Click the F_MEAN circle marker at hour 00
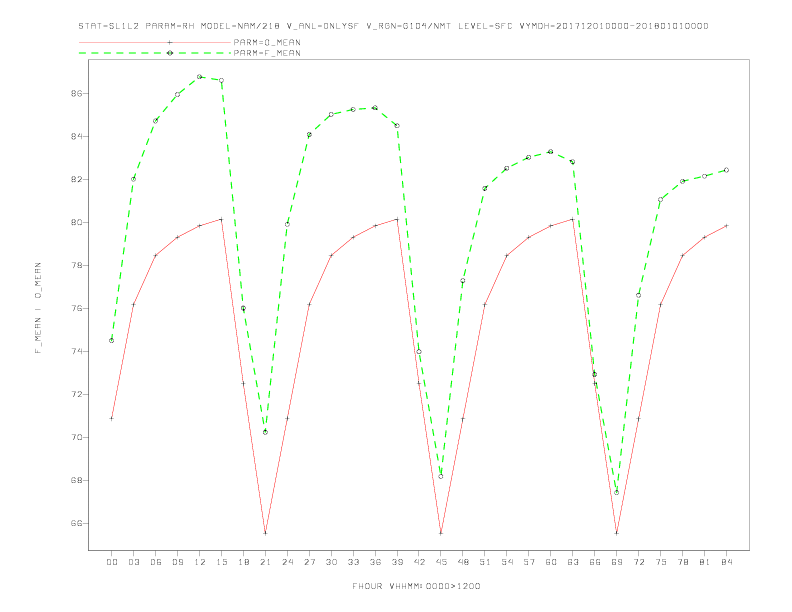792x612 pixels. [x=112, y=340]
